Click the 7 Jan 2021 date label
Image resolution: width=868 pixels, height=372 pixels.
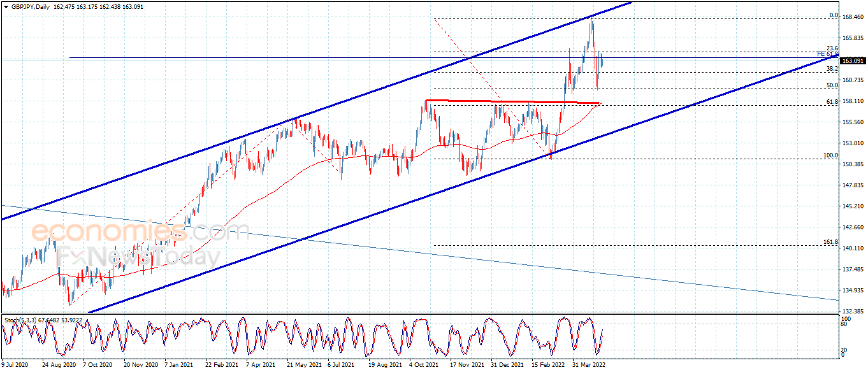point(178,366)
